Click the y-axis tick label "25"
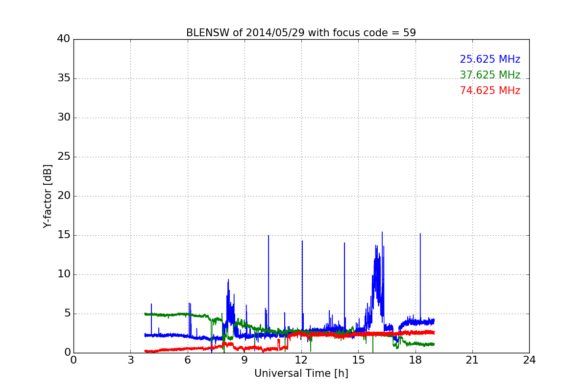Viewport: 588px width, 392px height. (64, 157)
